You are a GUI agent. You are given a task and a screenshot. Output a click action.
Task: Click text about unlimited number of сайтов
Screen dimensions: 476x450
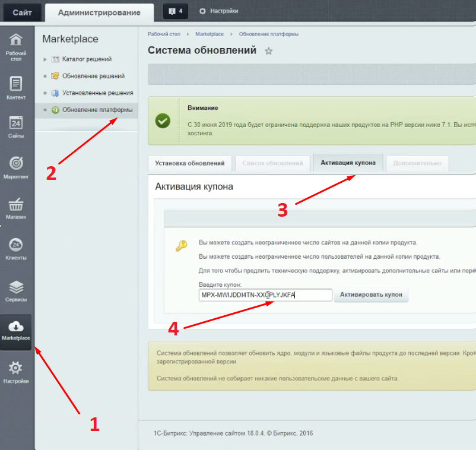(x=308, y=243)
